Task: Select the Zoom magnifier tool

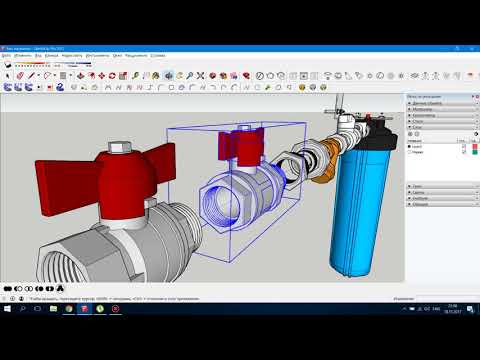Action: click(190, 76)
